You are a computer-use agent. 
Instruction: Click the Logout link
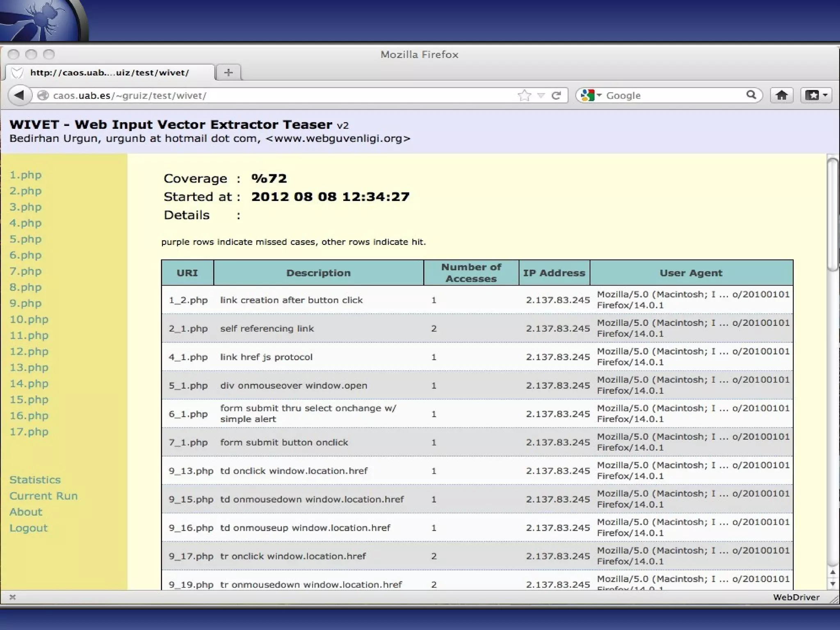click(x=28, y=528)
